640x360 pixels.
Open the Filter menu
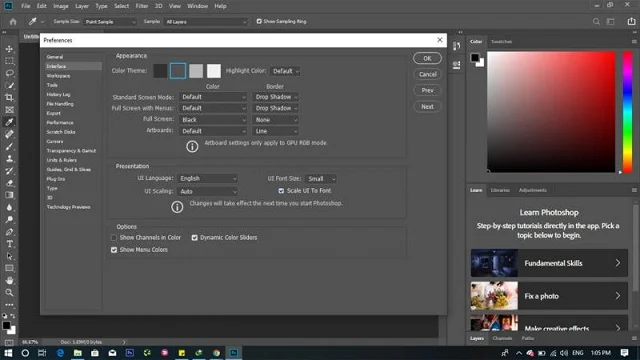[x=142, y=6]
